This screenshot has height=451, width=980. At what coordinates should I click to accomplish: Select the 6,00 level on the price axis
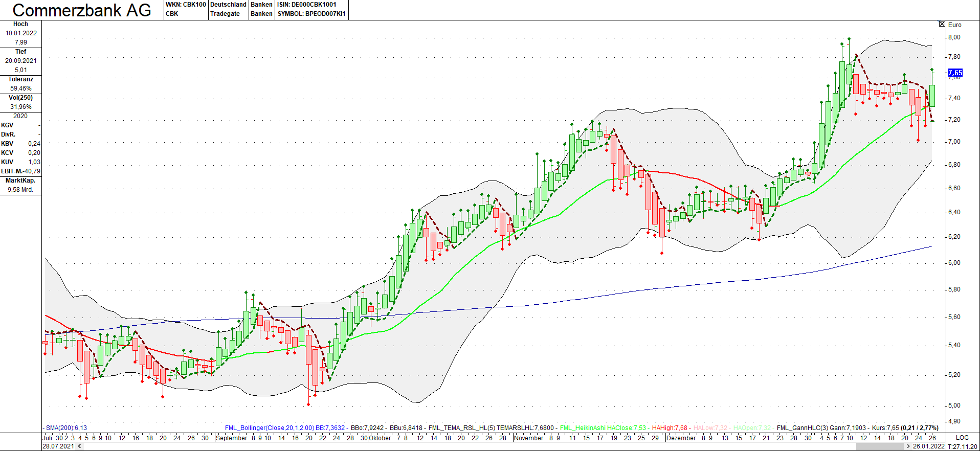click(x=954, y=263)
